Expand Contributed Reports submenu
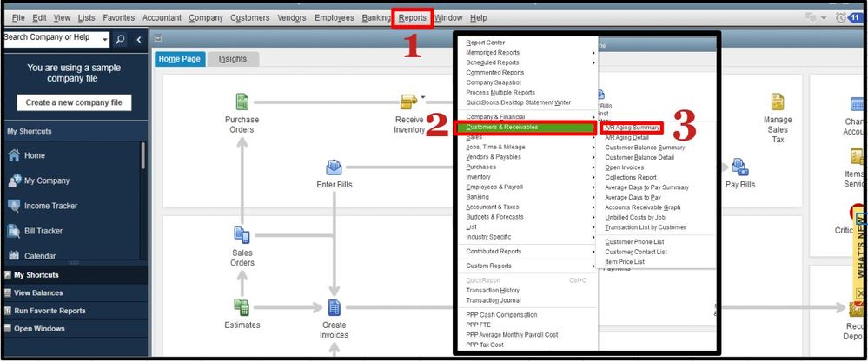Viewport: 868px width, 361px height. [x=530, y=251]
